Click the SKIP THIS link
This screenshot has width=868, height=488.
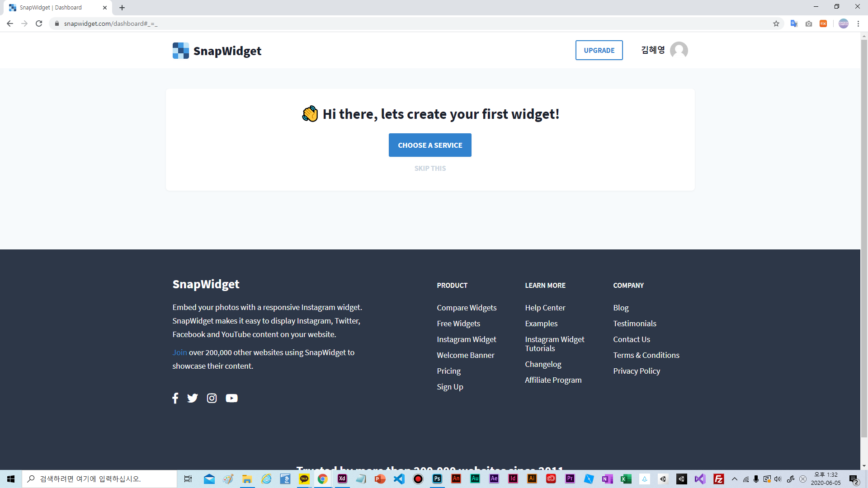click(430, 168)
